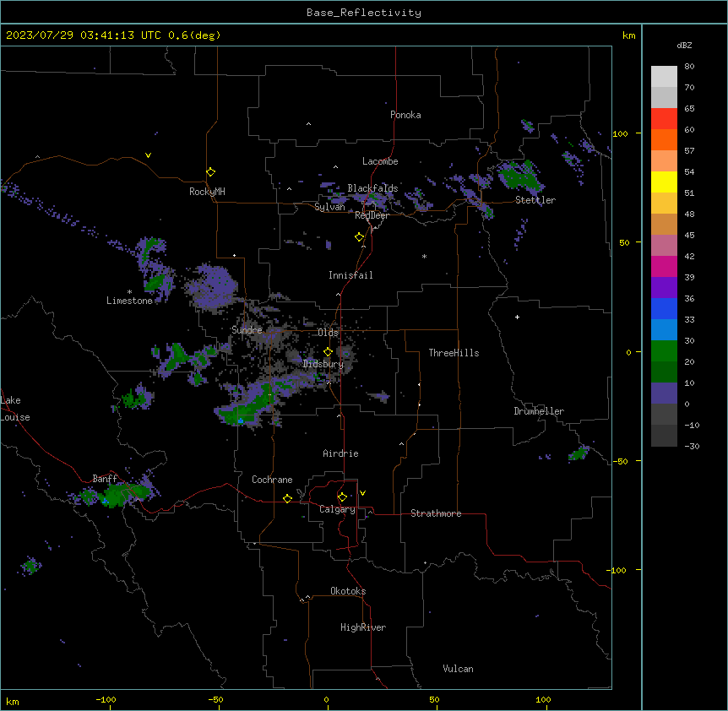
Task: Click the light gray 70-80 dBZ swatch
Action: (664, 76)
